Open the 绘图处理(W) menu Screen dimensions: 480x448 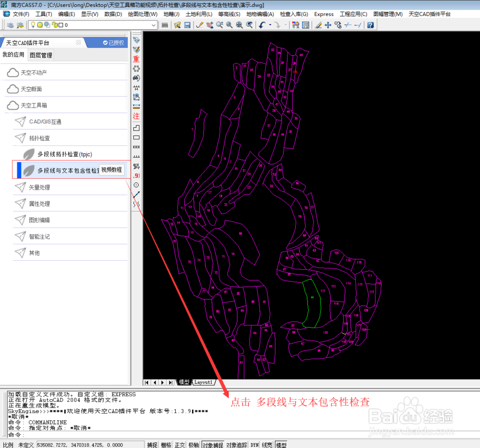[143, 14]
